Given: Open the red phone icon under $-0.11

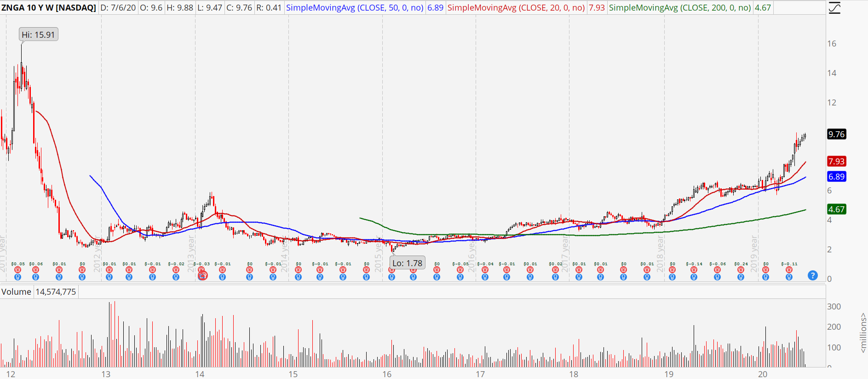Looking at the screenshot, I should [x=789, y=270].
